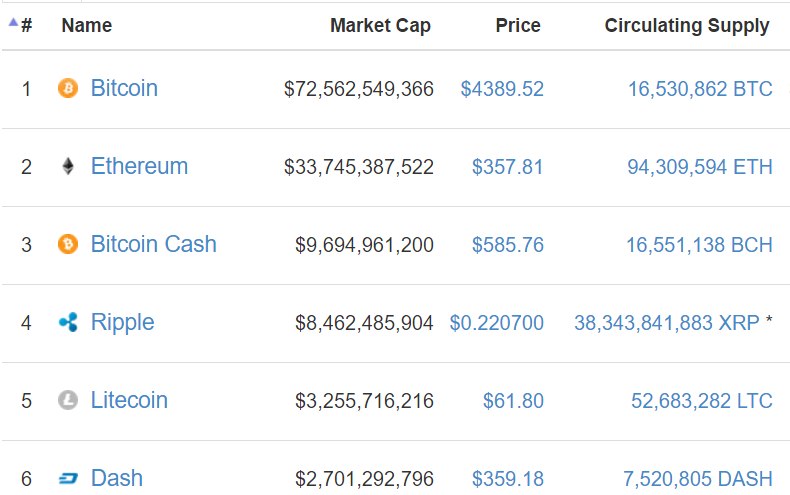Open the Bitcoin name link
Viewport: 790px width, 495px height.
point(124,88)
